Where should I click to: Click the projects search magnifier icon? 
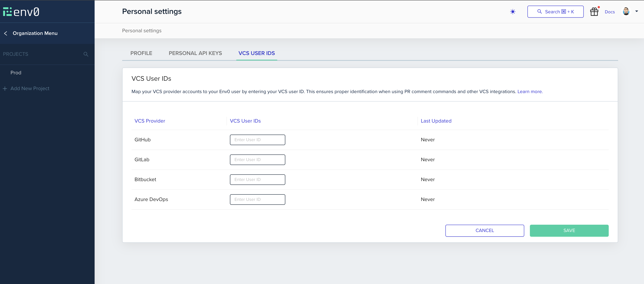pos(86,54)
